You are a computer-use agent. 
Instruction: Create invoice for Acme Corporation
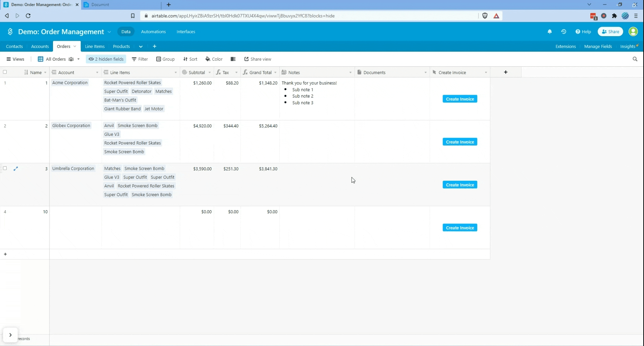[460, 99]
